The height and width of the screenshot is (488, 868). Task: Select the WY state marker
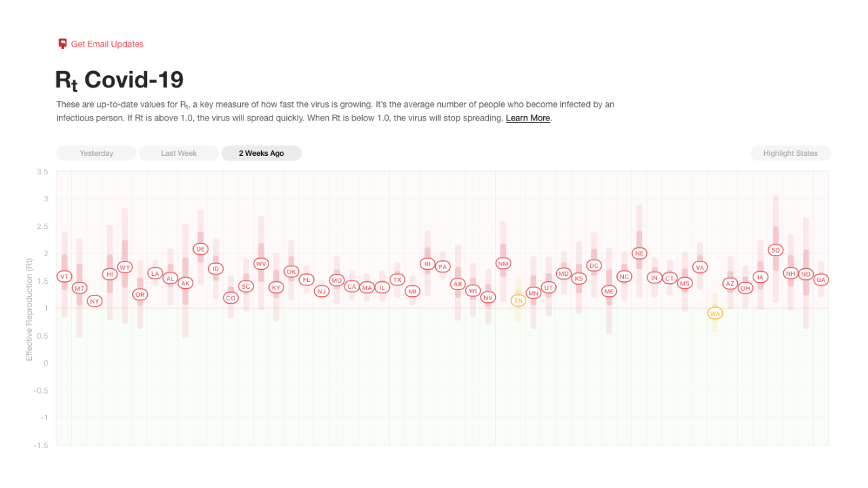tap(125, 267)
